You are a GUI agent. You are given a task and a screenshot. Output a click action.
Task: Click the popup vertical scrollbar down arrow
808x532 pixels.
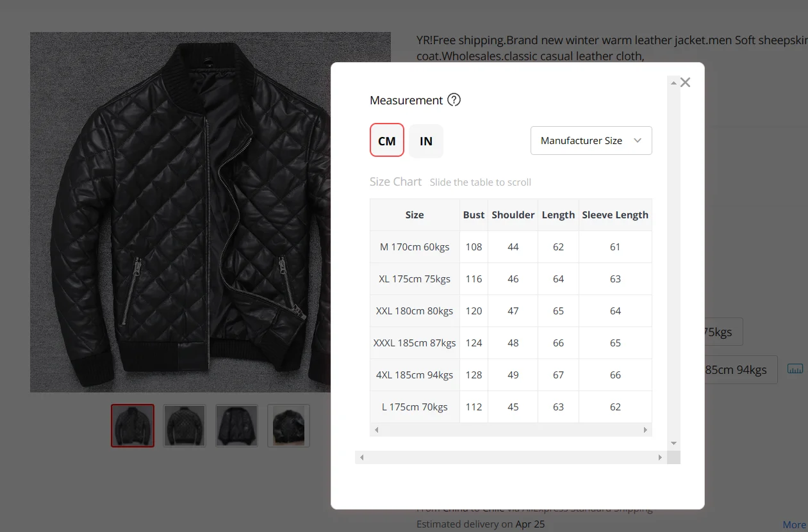tap(673, 443)
